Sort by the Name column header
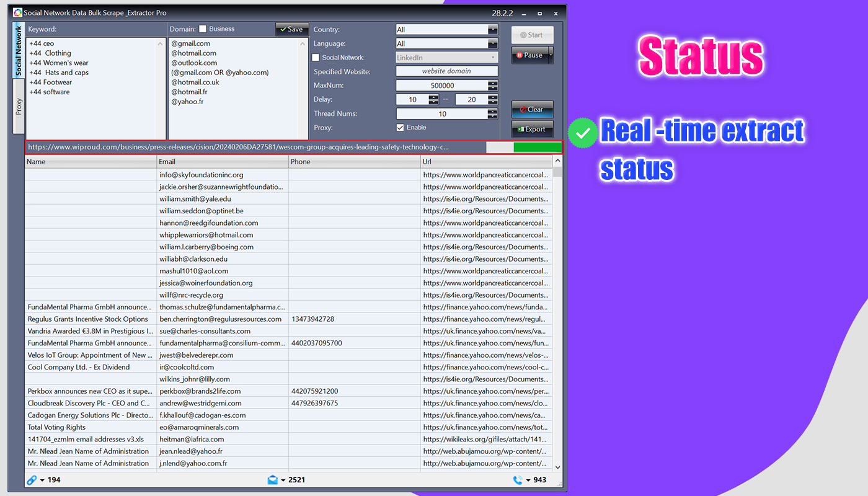The height and width of the screenshot is (496, 868). pos(91,162)
